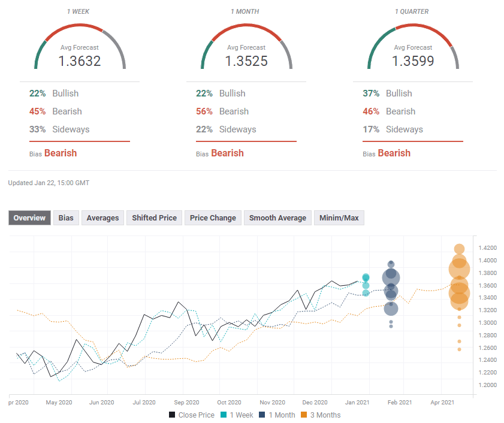The image size is (504, 423).
Task: Switch to the Overview tab
Action: 29,217
